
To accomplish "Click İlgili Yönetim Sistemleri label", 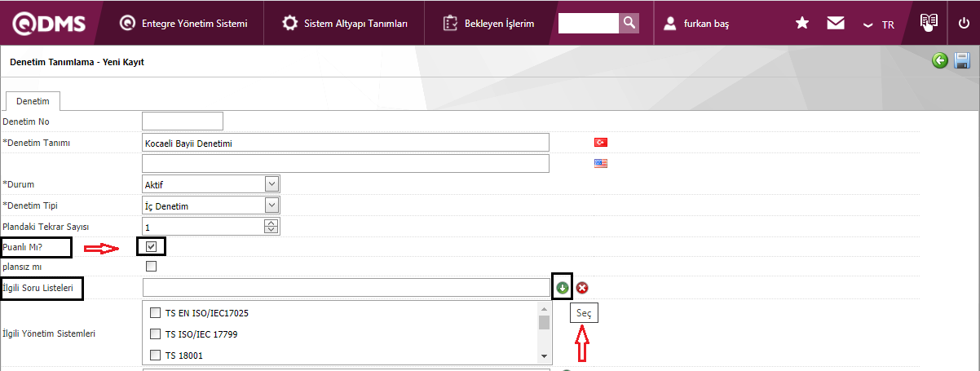I will tap(49, 333).
